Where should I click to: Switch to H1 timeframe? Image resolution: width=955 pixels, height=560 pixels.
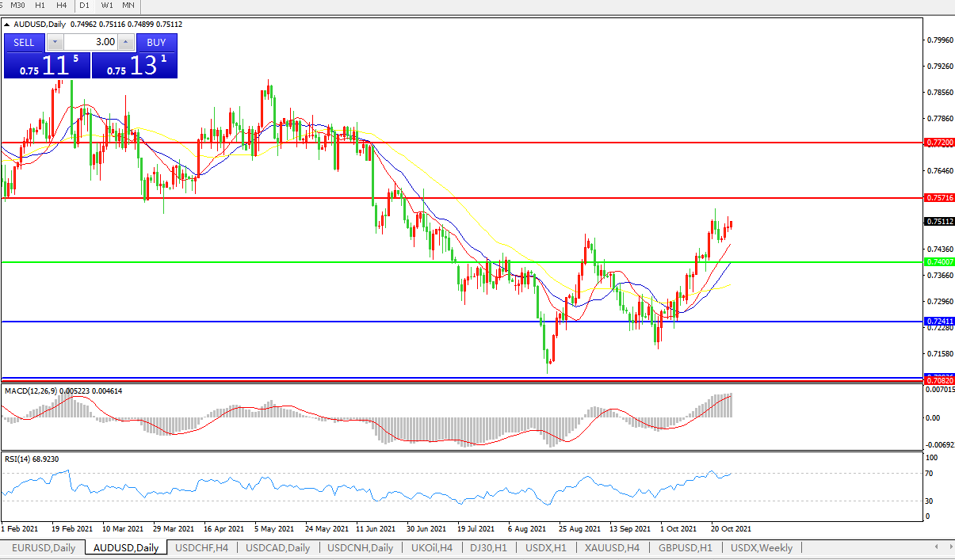tap(40, 5)
